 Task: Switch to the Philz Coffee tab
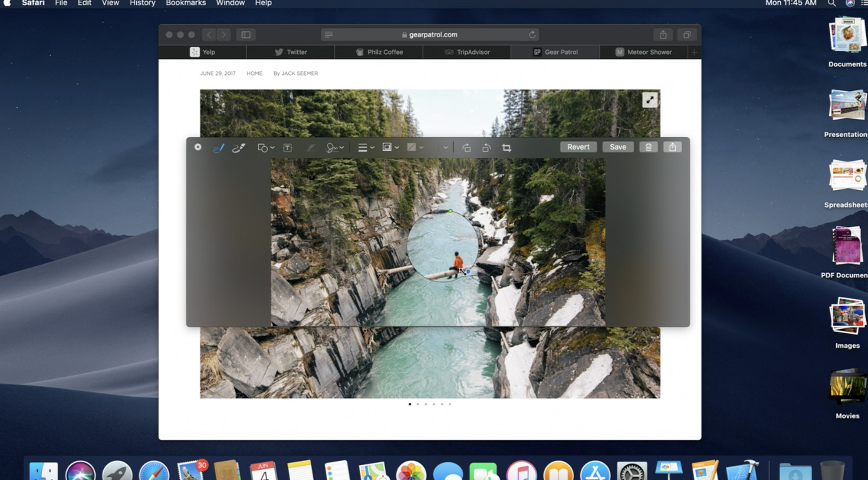pyautogui.click(x=379, y=52)
